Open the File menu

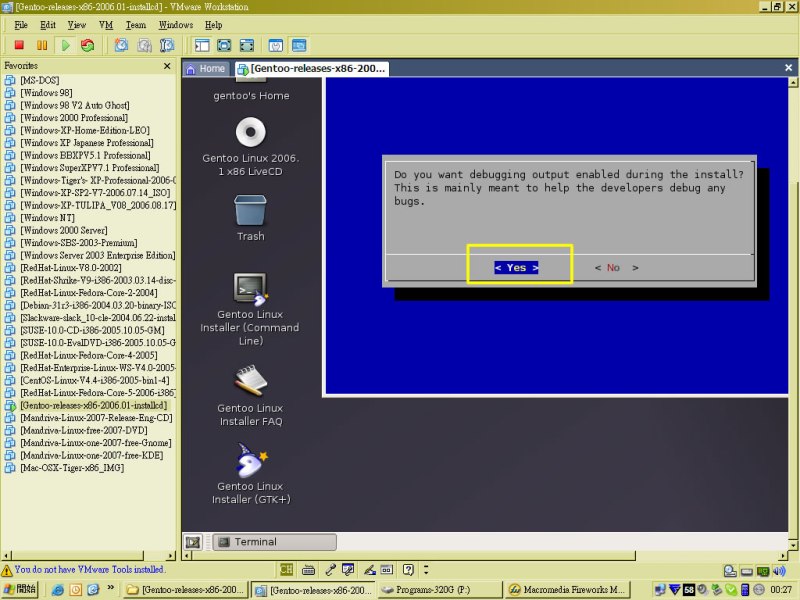point(21,25)
